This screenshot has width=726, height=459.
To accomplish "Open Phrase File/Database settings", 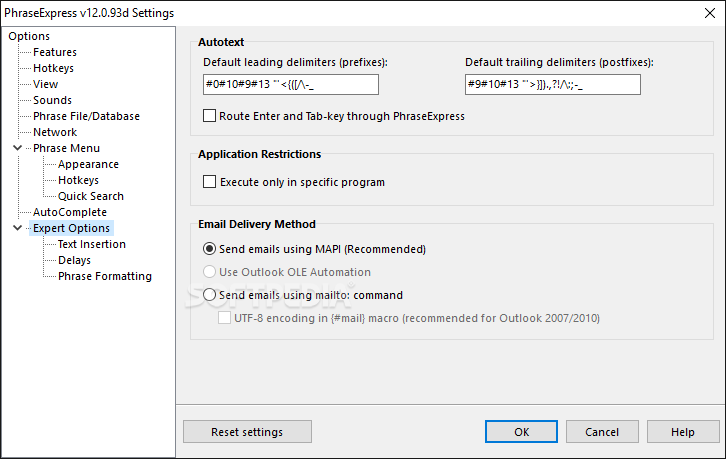I will click(86, 116).
